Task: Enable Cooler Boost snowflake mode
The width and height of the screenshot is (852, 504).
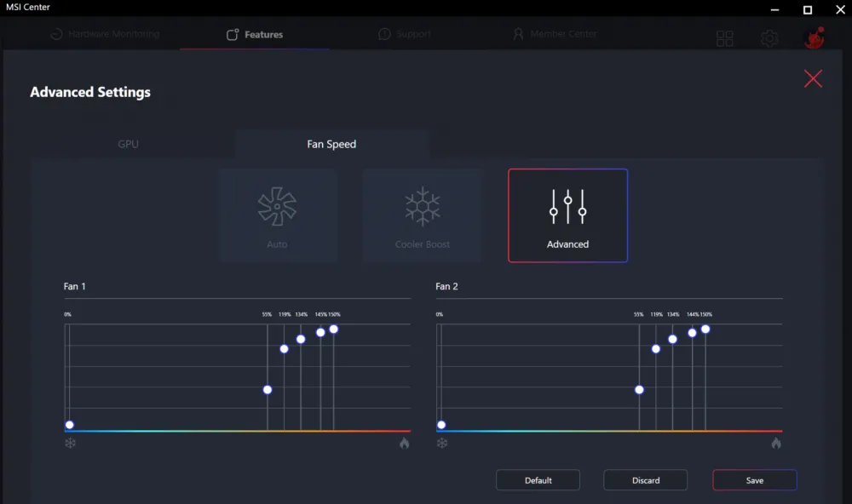Action: point(422,215)
